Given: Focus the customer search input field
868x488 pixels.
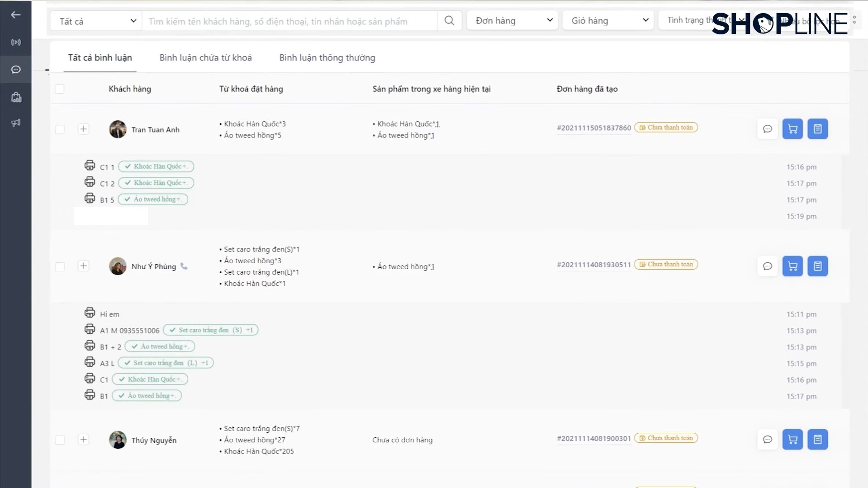Looking at the screenshot, I should 289,21.
